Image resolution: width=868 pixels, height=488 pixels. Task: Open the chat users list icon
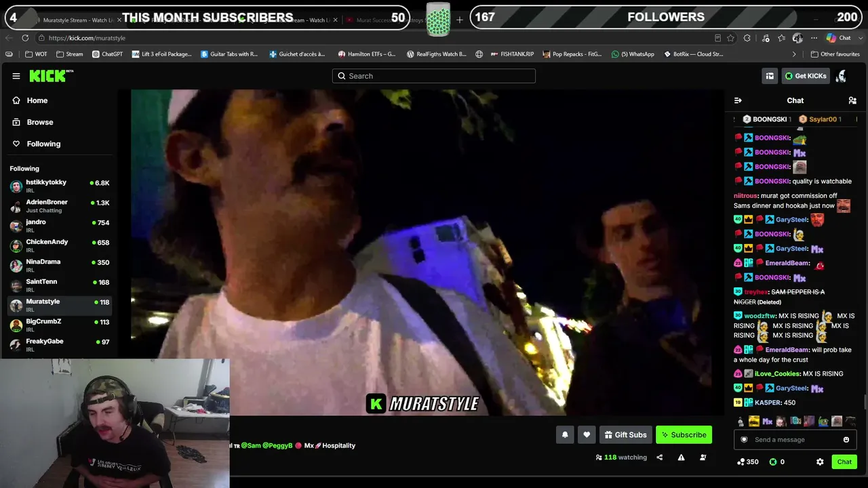[852, 100]
